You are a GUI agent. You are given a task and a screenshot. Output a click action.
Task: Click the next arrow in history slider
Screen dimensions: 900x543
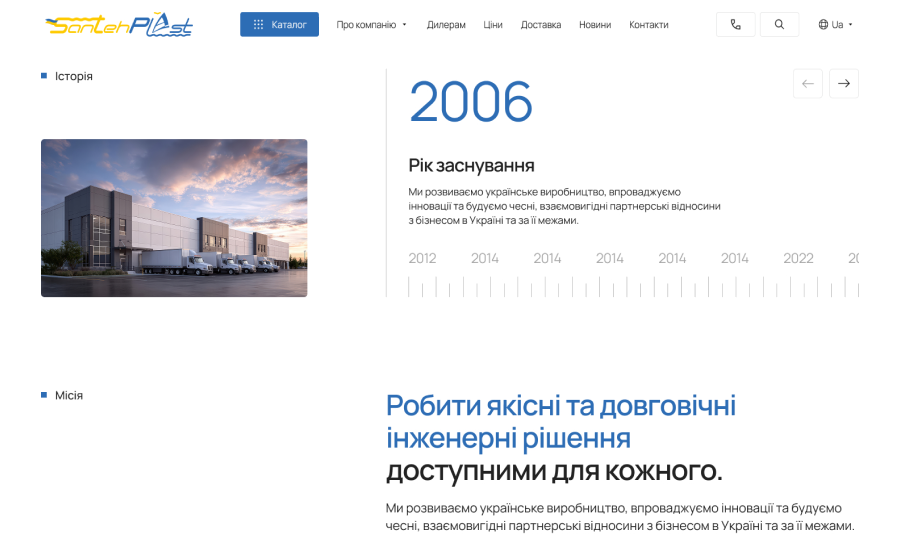(844, 84)
